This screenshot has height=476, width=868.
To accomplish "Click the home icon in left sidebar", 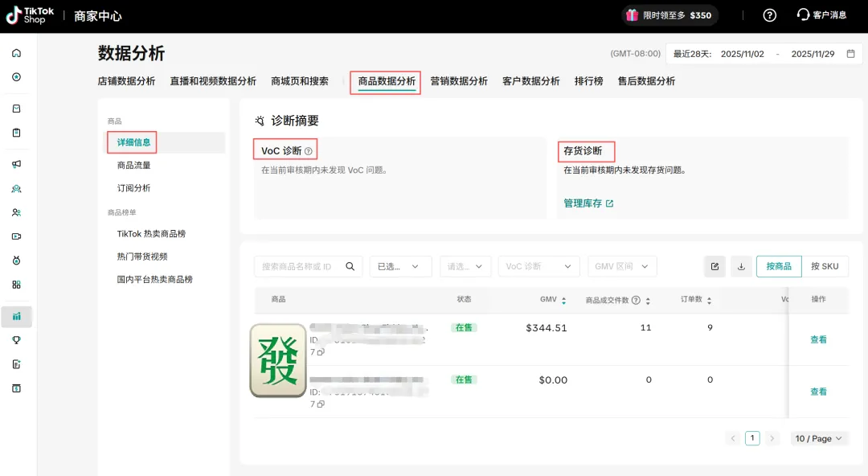I will click(x=16, y=53).
